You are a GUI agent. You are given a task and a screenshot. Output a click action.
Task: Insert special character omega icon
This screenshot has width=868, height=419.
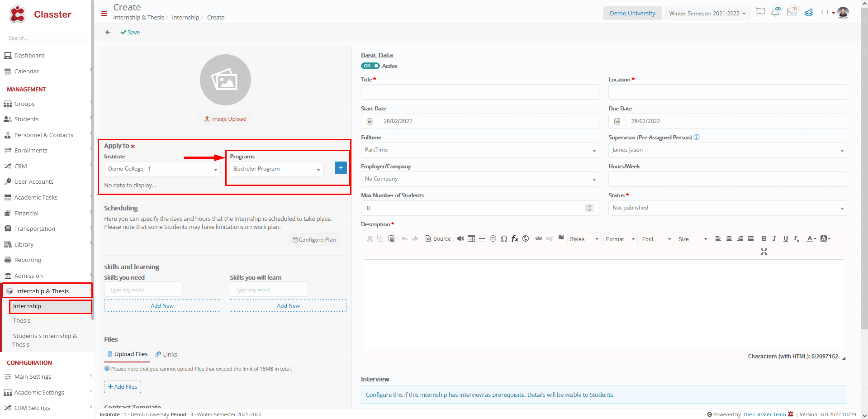point(504,239)
